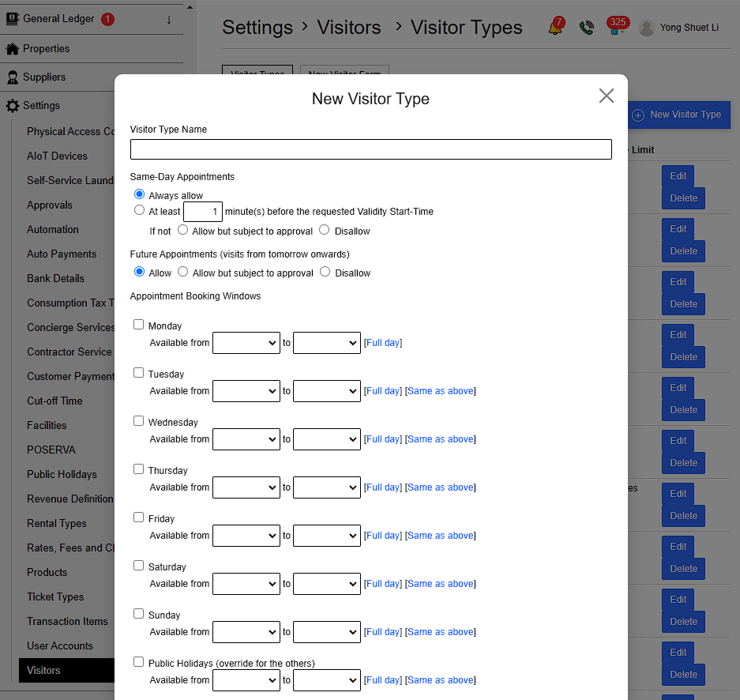Screen dimensions: 740x700
Task: Expand Saturday's Available from dropdown
Action: pyautogui.click(x=246, y=584)
